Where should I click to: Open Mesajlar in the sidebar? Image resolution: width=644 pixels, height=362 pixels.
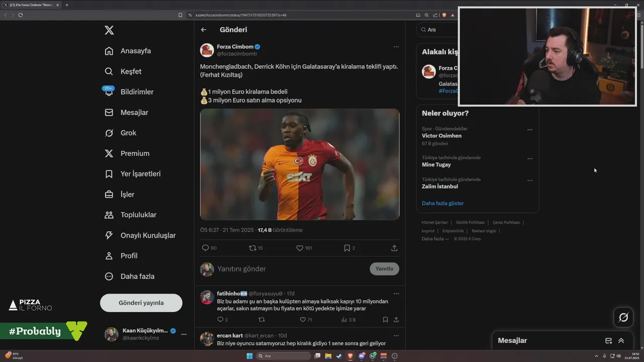pyautogui.click(x=126, y=113)
